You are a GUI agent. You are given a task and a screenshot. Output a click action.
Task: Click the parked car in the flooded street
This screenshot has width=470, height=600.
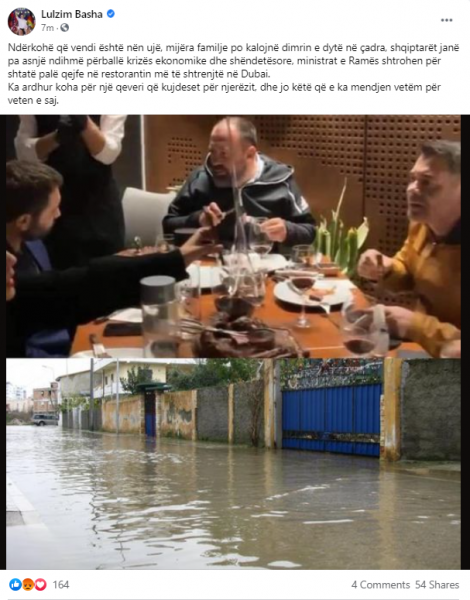[45, 419]
